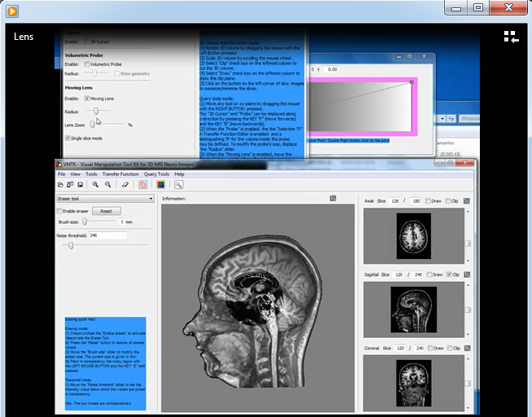
Task: Click the second toolbar icon beside Open
Action: coord(70,185)
